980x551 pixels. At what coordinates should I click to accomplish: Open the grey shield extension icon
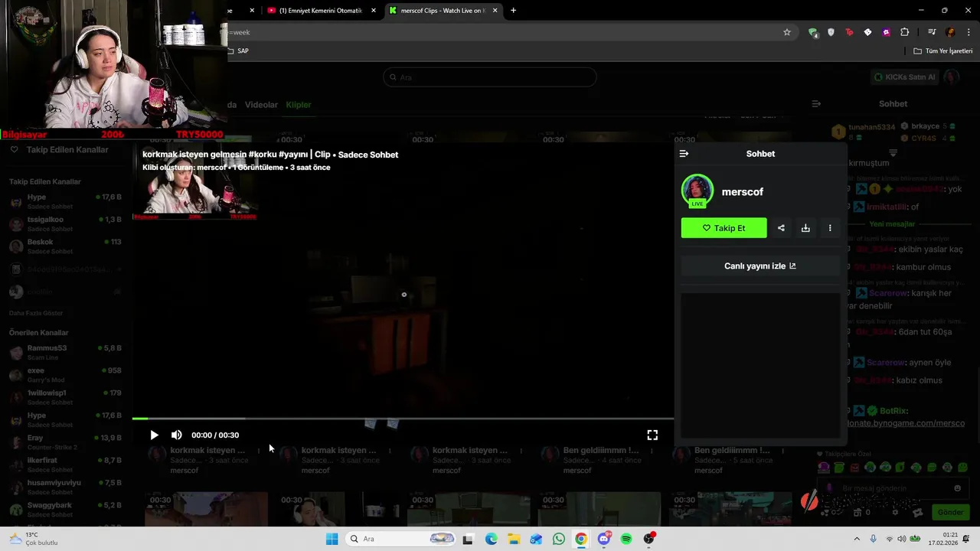(x=831, y=32)
